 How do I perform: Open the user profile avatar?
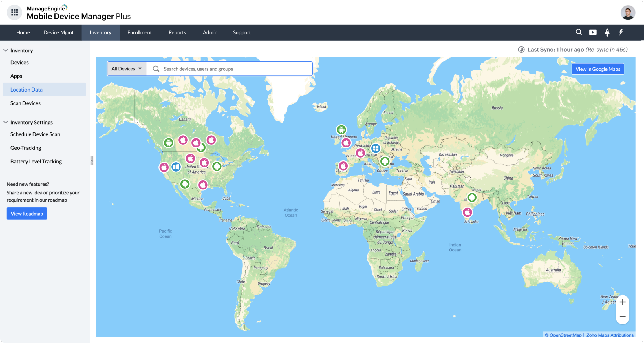click(x=628, y=12)
